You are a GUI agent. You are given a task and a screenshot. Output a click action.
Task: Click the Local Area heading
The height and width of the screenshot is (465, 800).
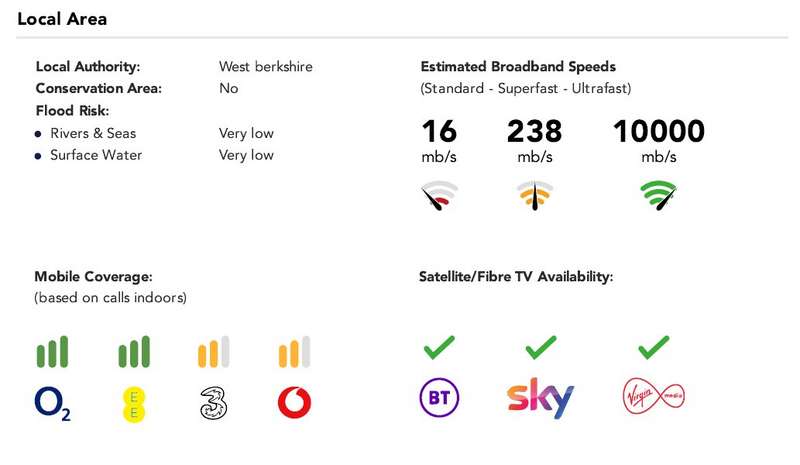62,19
